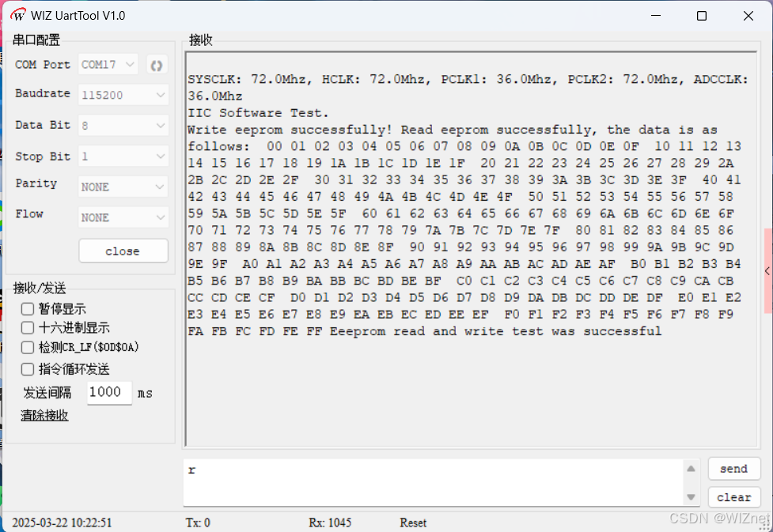Click the COM port refresh icon
The height and width of the screenshot is (532, 773).
[157, 65]
